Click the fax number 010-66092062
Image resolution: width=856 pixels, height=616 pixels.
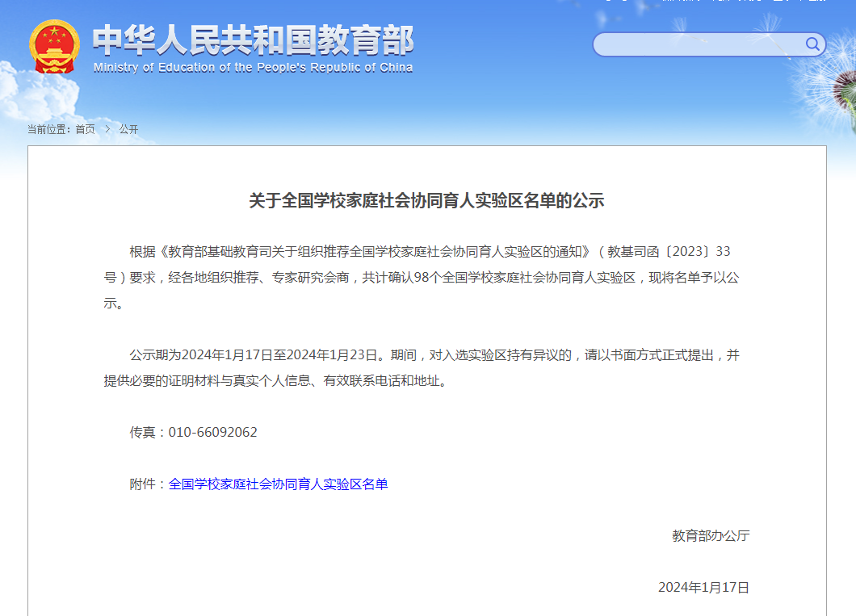click(x=212, y=433)
